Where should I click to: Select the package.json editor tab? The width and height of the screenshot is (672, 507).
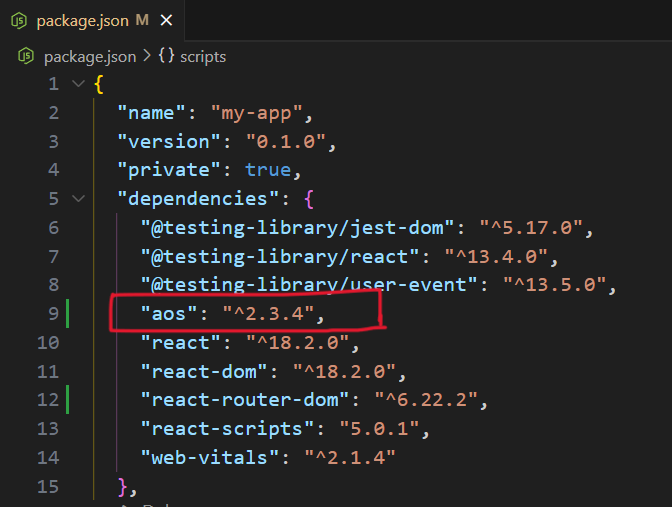click(x=92, y=20)
